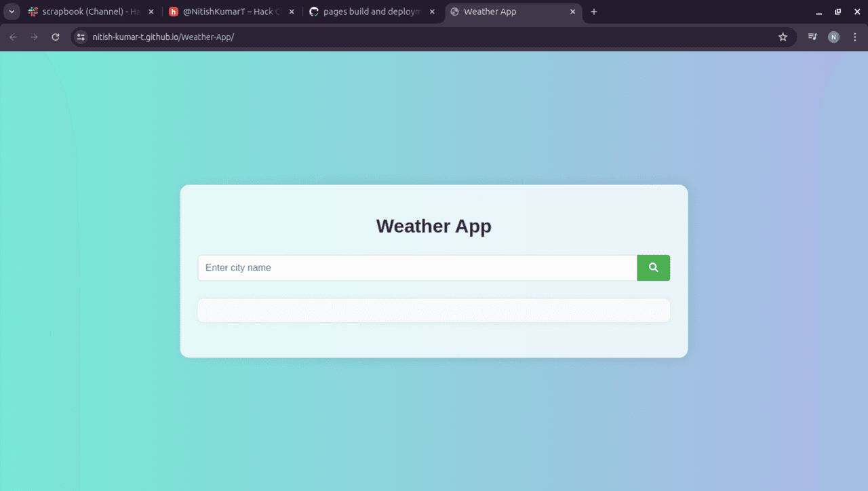This screenshot has width=868, height=491.
Task: Close the Weather App tab
Action: coord(573,12)
